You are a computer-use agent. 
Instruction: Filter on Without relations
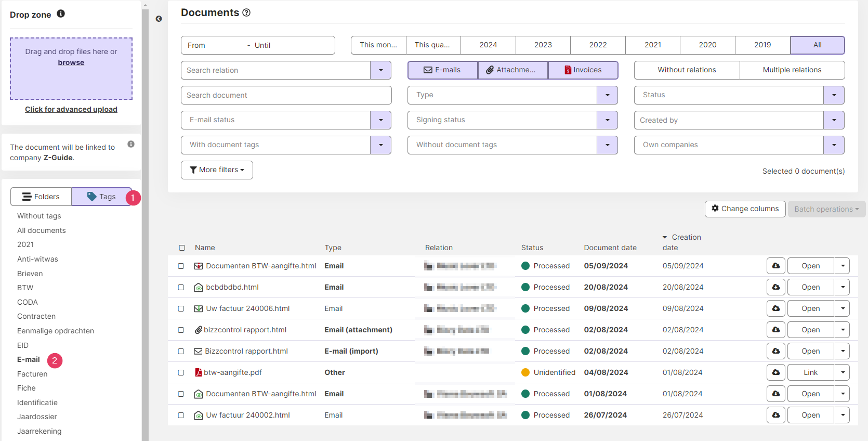687,70
